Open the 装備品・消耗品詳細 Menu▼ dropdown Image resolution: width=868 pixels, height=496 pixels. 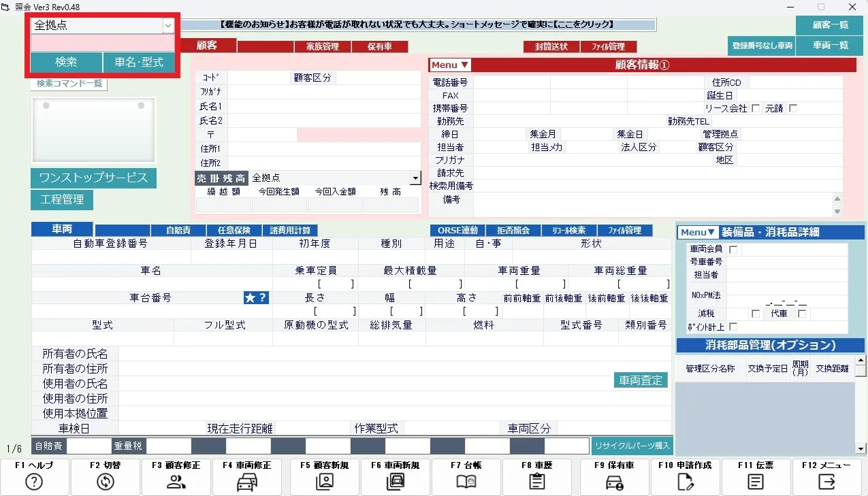coord(698,233)
